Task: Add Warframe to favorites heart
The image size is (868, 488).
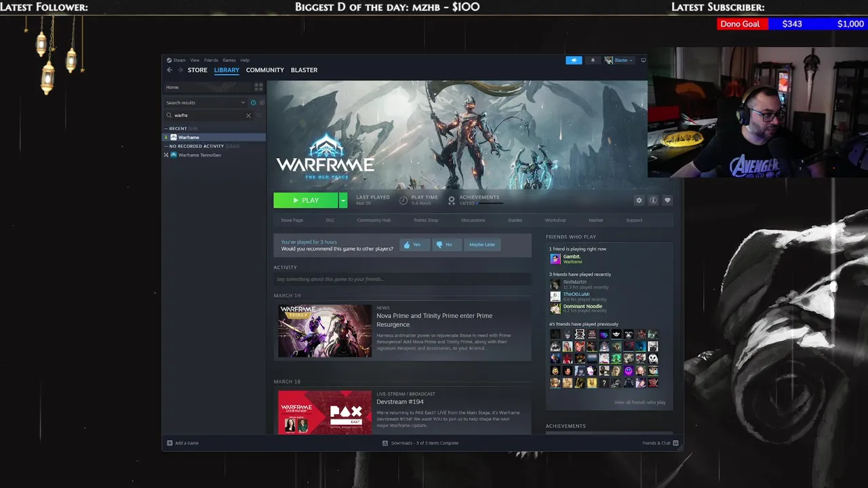Action: pyautogui.click(x=667, y=200)
